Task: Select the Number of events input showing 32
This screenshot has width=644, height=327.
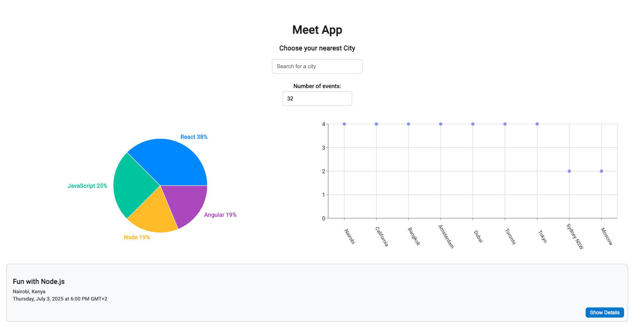Action: (x=317, y=98)
